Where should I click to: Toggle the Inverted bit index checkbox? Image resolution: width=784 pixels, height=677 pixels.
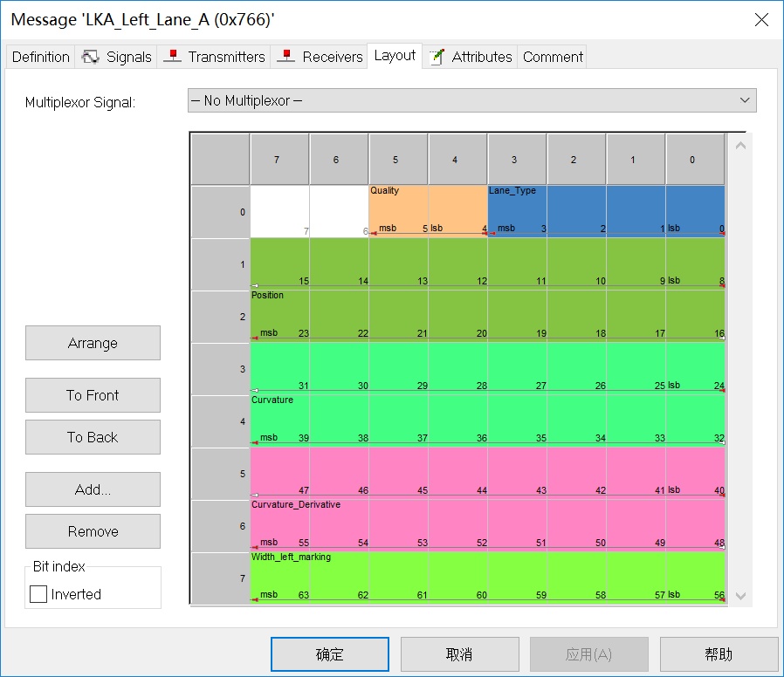38,594
